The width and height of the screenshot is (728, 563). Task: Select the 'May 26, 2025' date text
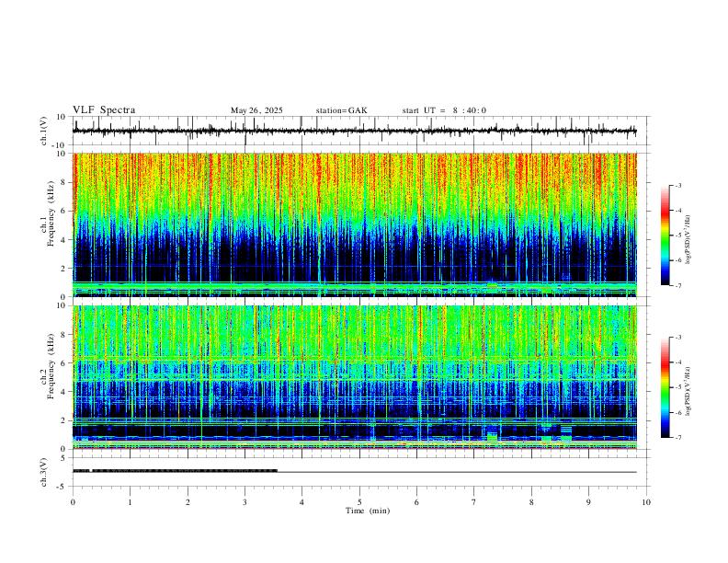pyautogui.click(x=256, y=110)
